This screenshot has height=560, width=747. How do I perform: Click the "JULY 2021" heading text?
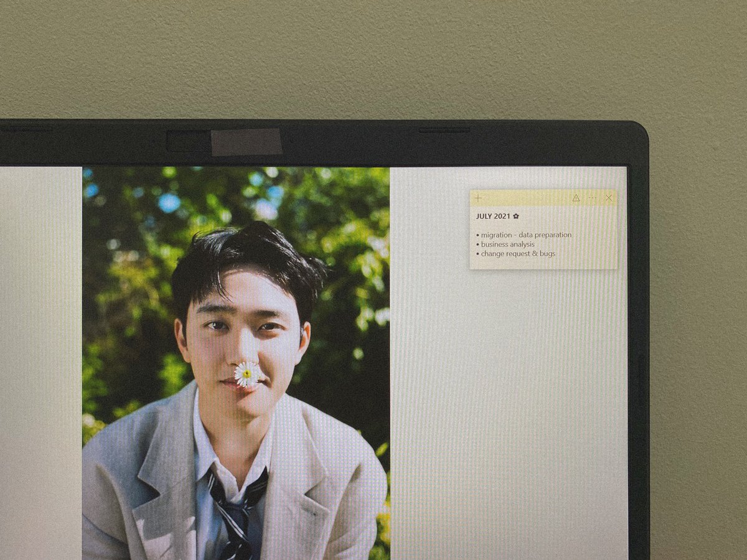point(493,216)
